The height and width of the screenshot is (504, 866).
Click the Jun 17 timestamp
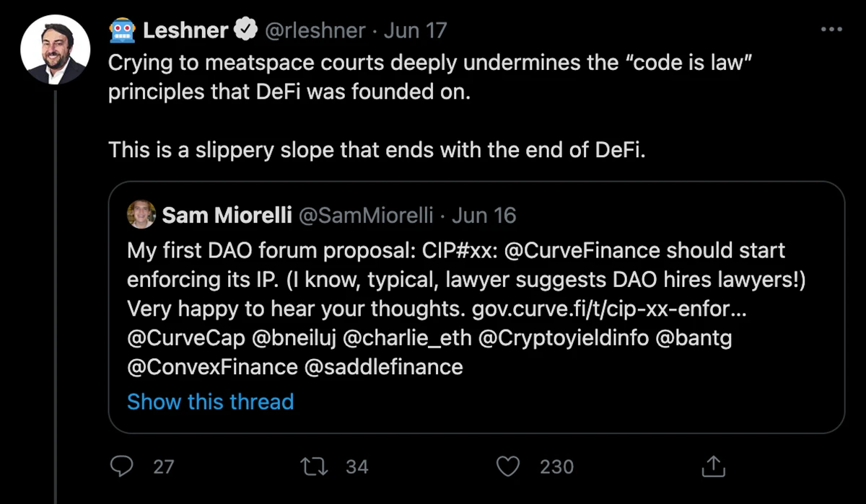415,31
